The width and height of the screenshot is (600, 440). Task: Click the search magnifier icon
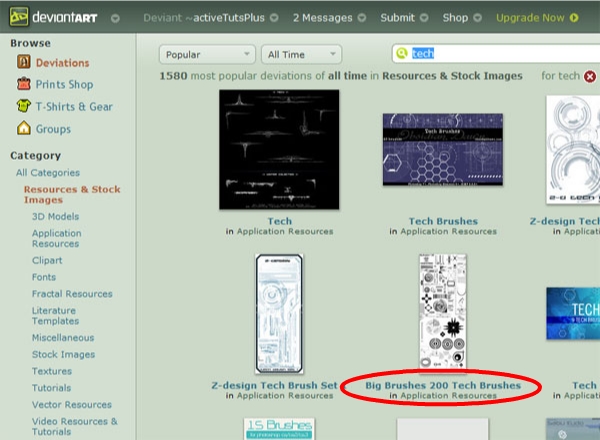[402, 53]
